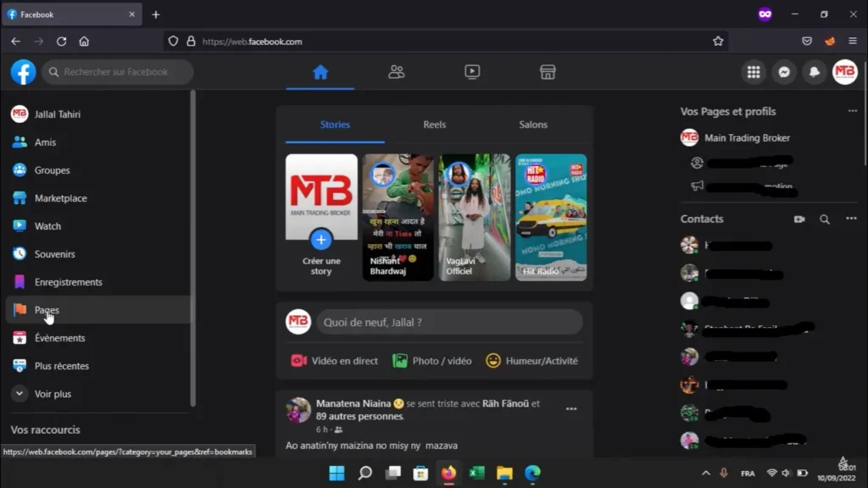Open the Marketplace icon in top navigation
The image size is (868, 488).
[x=548, y=72]
